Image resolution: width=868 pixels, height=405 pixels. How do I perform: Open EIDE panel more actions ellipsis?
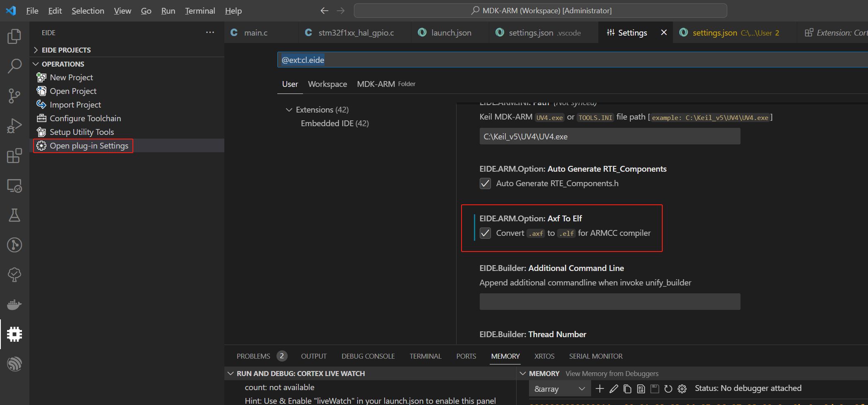pos(210,32)
